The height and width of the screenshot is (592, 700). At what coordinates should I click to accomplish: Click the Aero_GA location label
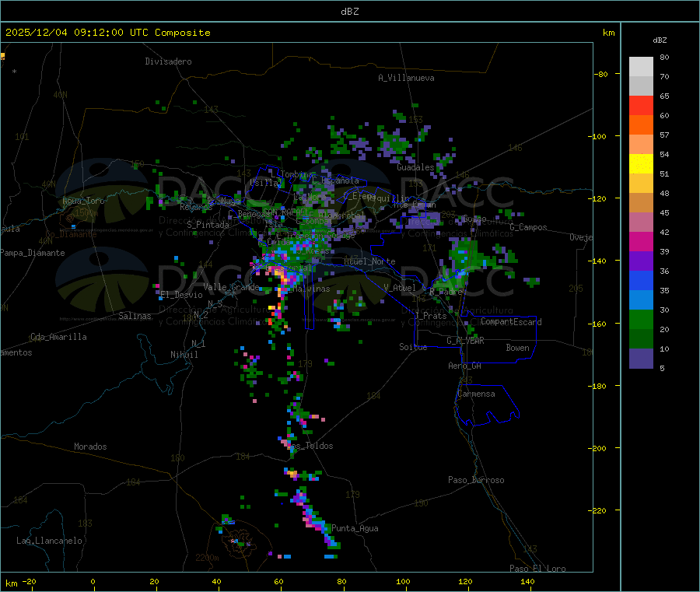(465, 366)
